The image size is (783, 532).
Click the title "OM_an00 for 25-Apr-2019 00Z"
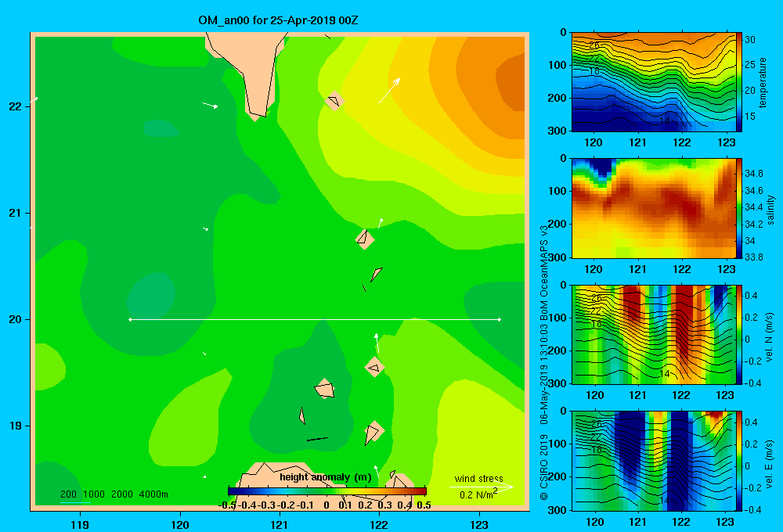point(278,20)
